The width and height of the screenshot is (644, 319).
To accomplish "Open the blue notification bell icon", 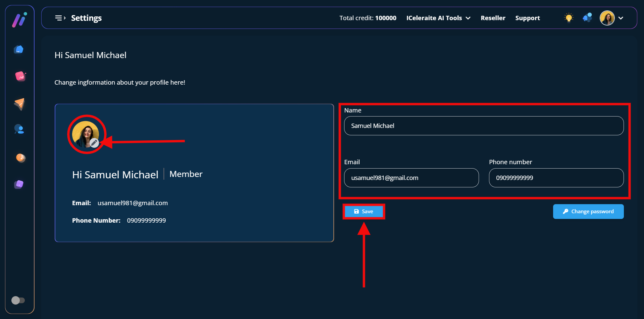I will click(x=587, y=18).
